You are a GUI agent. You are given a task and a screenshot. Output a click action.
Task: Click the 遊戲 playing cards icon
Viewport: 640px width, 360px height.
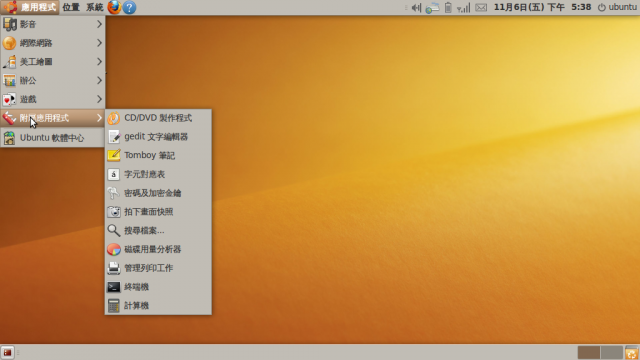coord(9,99)
